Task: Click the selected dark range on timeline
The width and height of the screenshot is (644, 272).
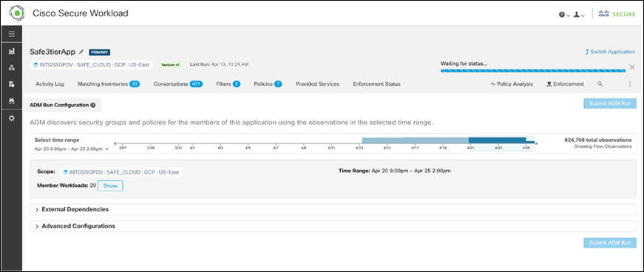Action: 498,140
